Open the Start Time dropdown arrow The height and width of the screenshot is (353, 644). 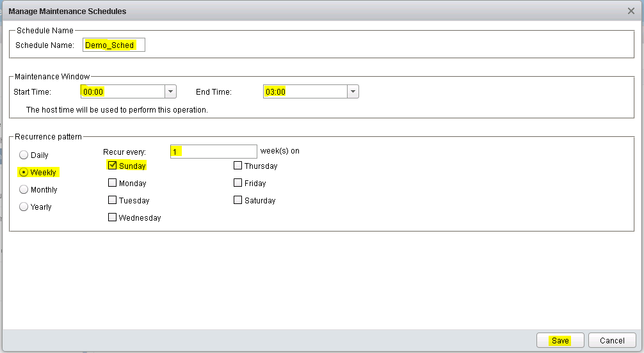170,91
